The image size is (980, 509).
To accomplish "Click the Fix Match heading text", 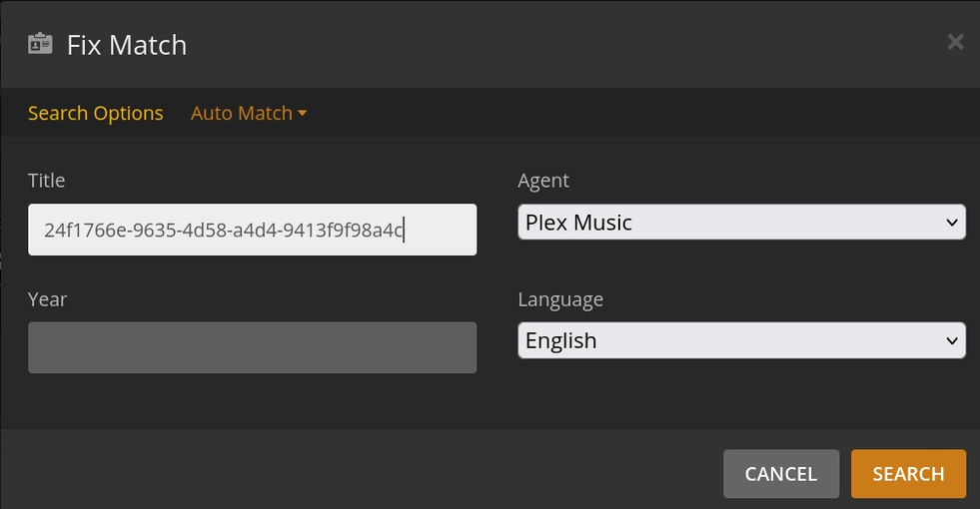I will (127, 45).
